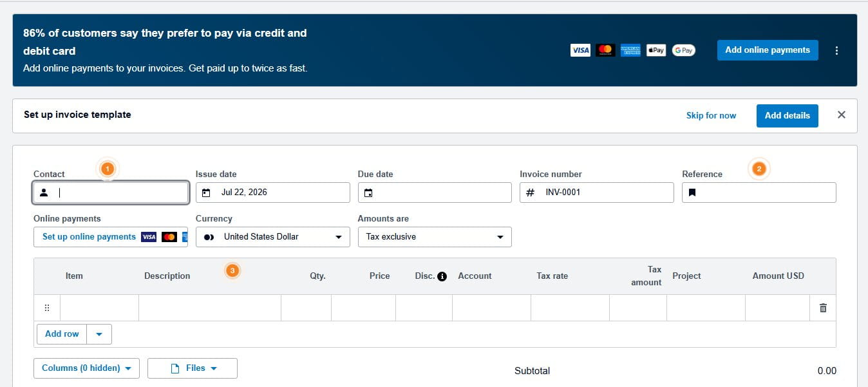Click the Description column header
868x387 pixels.
tap(167, 276)
